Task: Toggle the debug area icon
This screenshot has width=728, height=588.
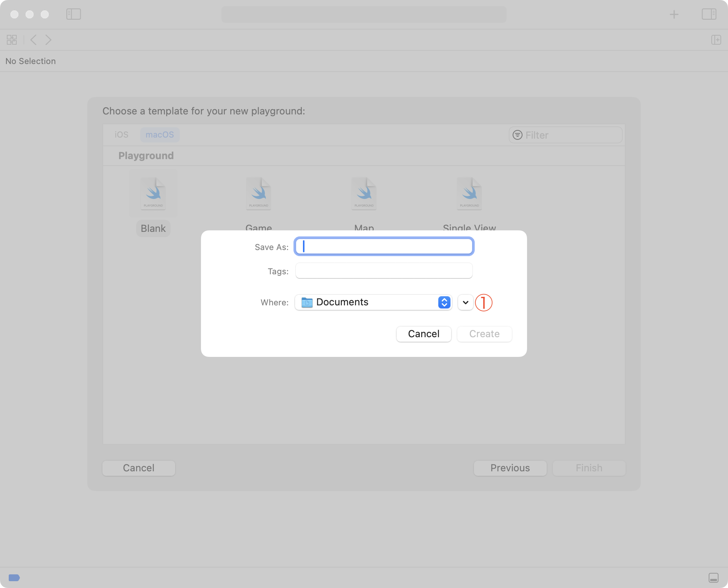Action: [713, 578]
